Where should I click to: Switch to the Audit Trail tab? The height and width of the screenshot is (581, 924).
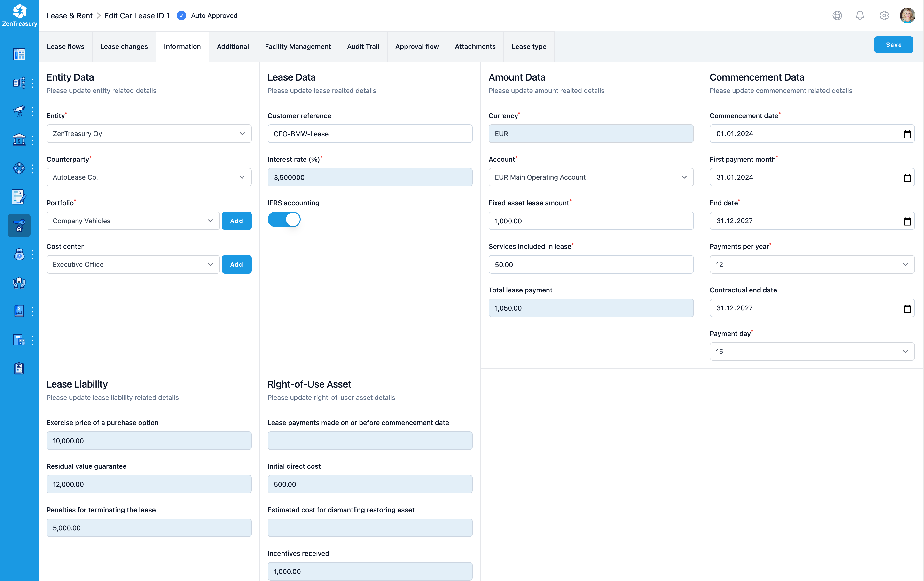click(363, 46)
